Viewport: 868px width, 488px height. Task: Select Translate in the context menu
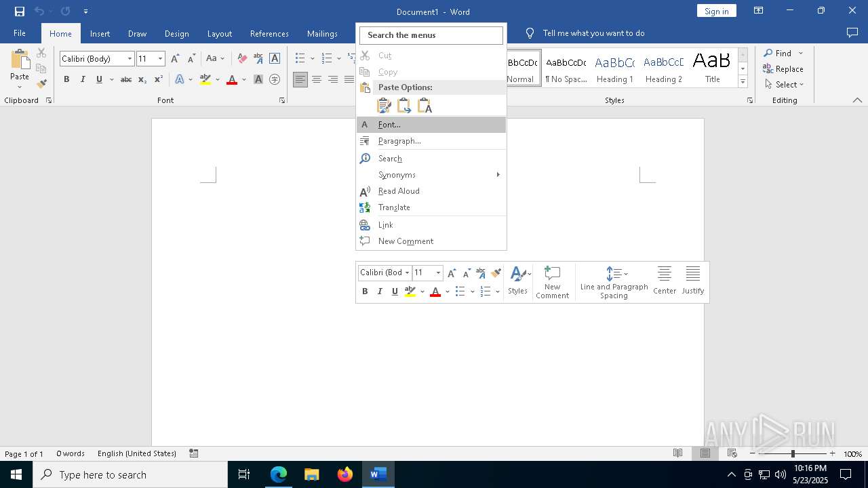pos(431,207)
